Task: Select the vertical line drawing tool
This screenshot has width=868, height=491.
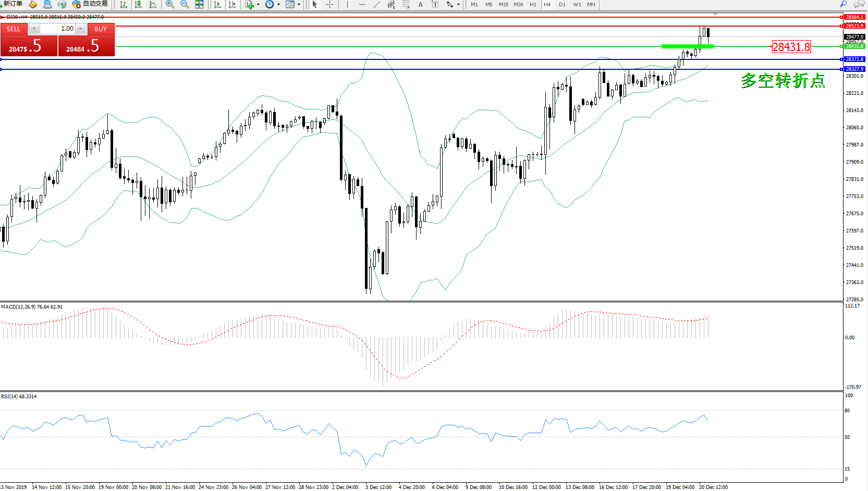Action: coord(347,5)
